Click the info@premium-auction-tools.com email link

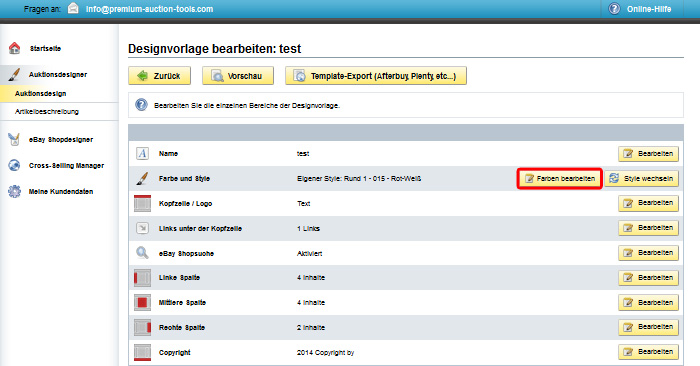point(149,9)
